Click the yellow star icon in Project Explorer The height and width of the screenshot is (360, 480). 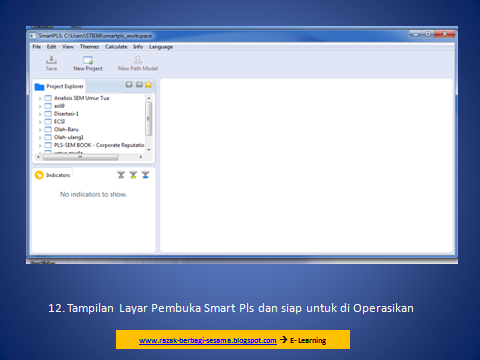(148, 85)
